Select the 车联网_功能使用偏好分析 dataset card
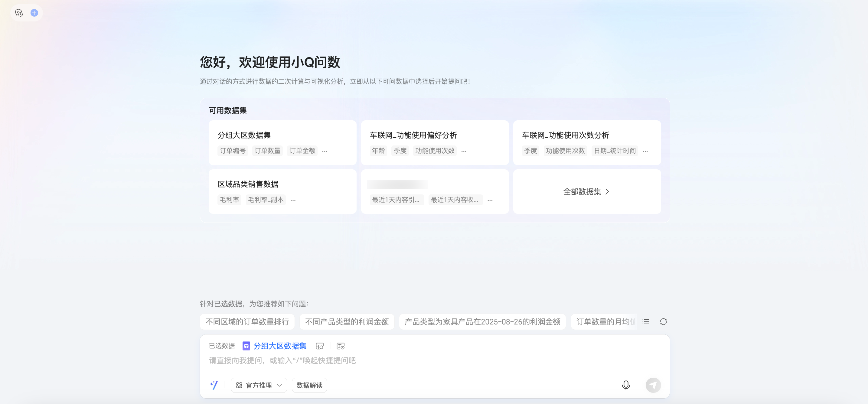The height and width of the screenshot is (404, 868). (x=435, y=142)
